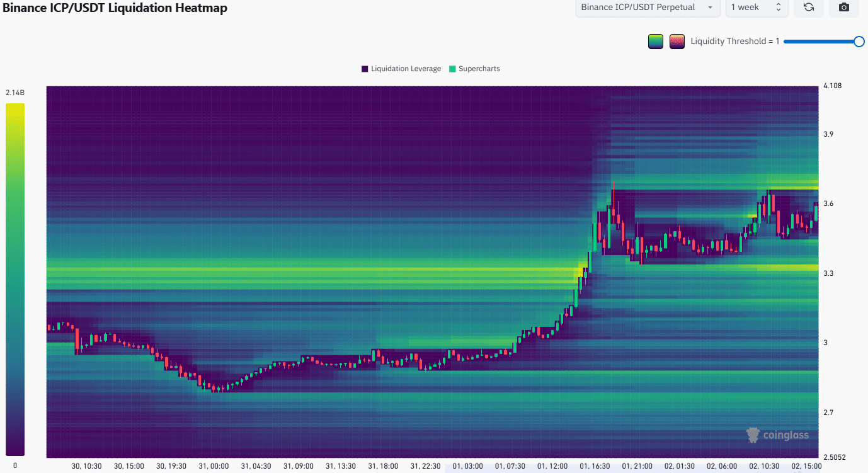Viewport: 868px width, 473px height.
Task: Click the 3.3 price axis label
Action: (x=829, y=273)
